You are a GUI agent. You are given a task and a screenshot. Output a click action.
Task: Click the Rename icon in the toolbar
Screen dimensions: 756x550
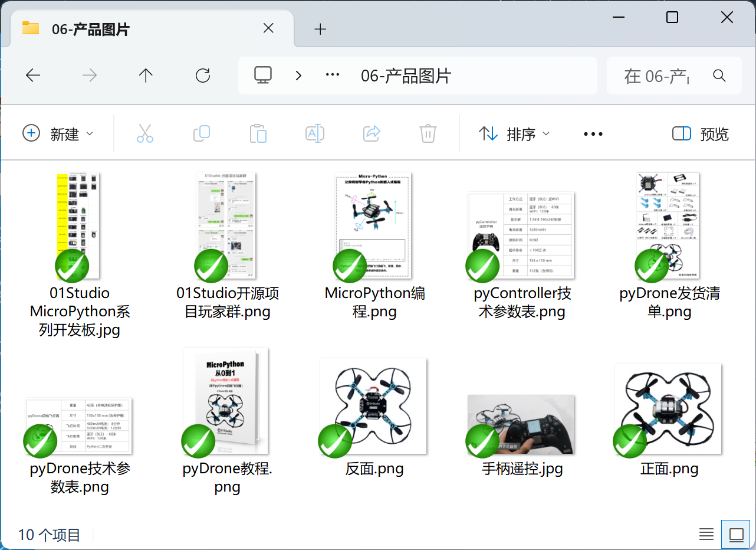[x=315, y=133]
